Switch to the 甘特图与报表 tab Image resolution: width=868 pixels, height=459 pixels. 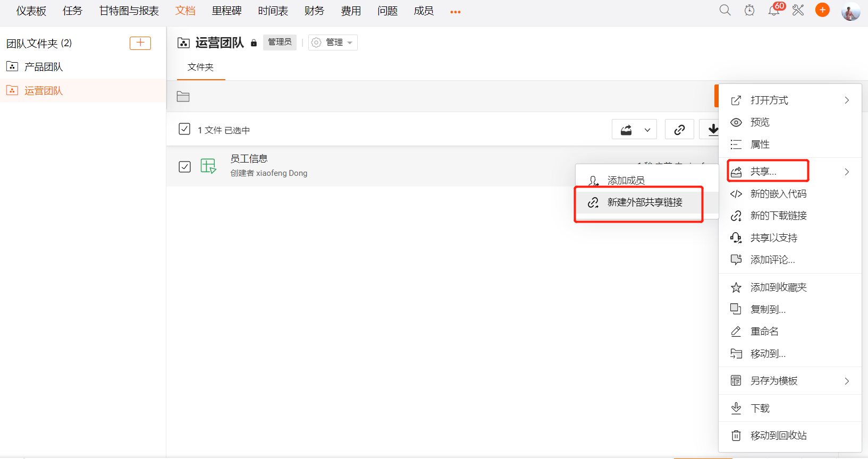[129, 11]
